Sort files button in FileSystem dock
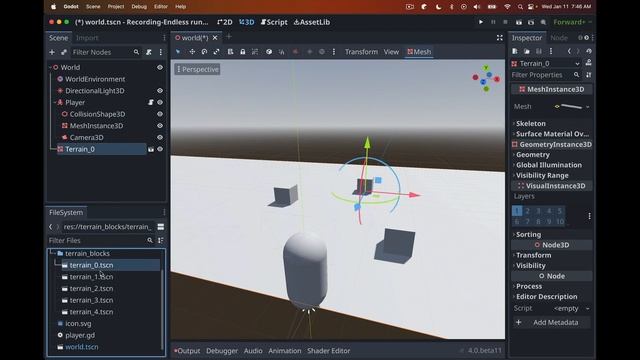 click(161, 240)
